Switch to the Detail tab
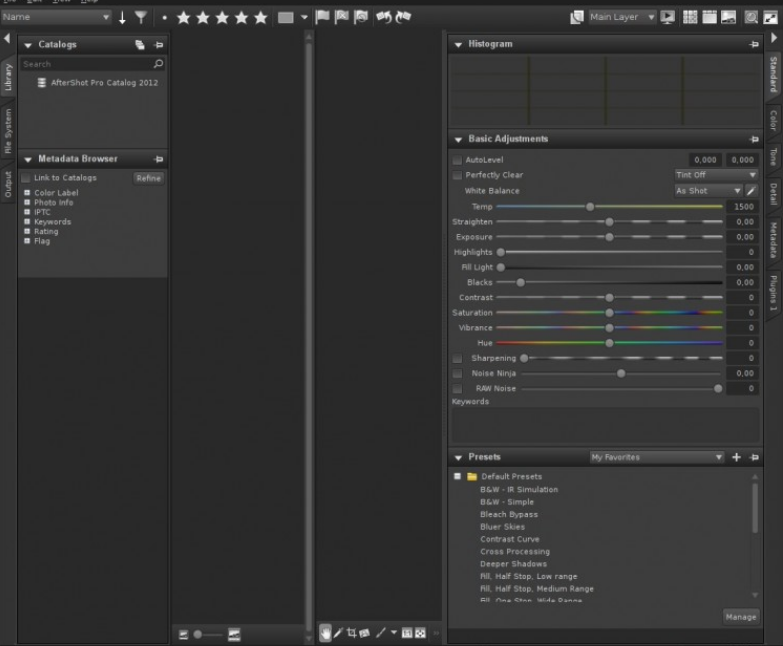This screenshot has width=783, height=646. pos(773,194)
